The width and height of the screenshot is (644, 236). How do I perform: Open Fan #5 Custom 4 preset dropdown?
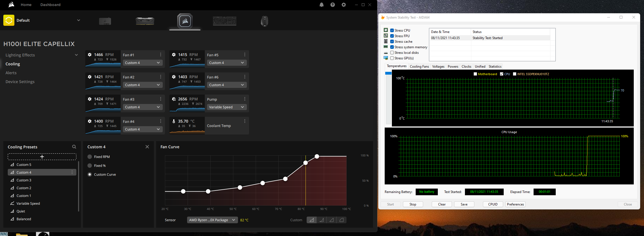click(x=227, y=63)
